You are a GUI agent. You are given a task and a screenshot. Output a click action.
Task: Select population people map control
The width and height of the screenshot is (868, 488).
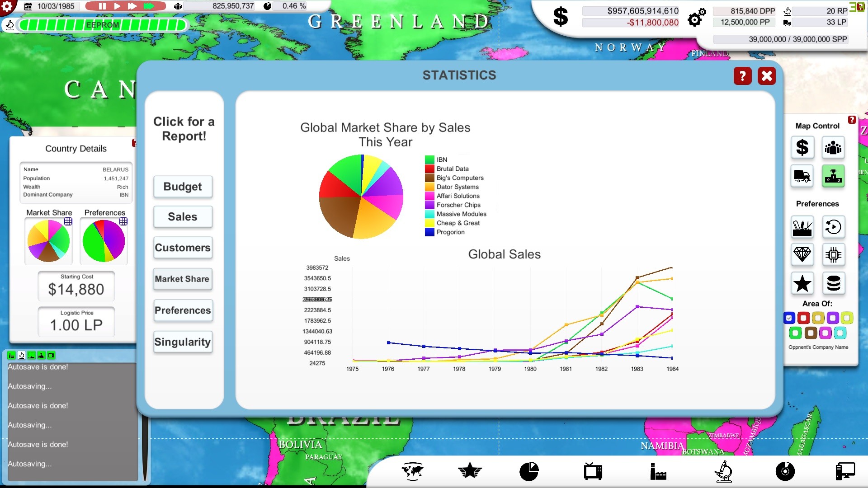coord(833,147)
